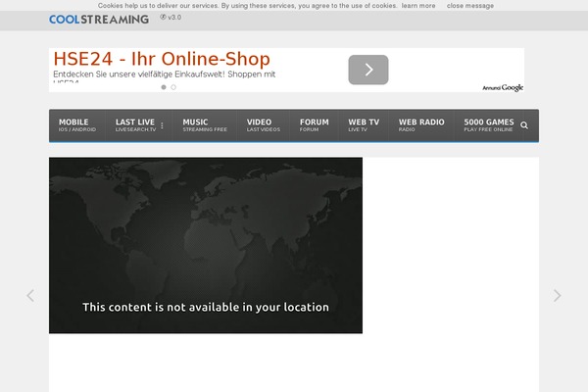Expand the Last Live submenu indicator

pyautogui.click(x=162, y=125)
